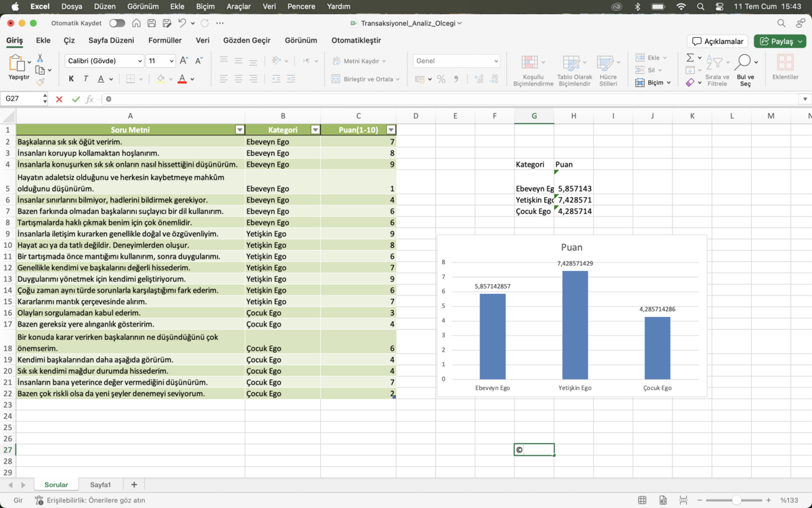This screenshot has width=812, height=508.
Task: Open the font size 11 dropdown
Action: (171, 61)
